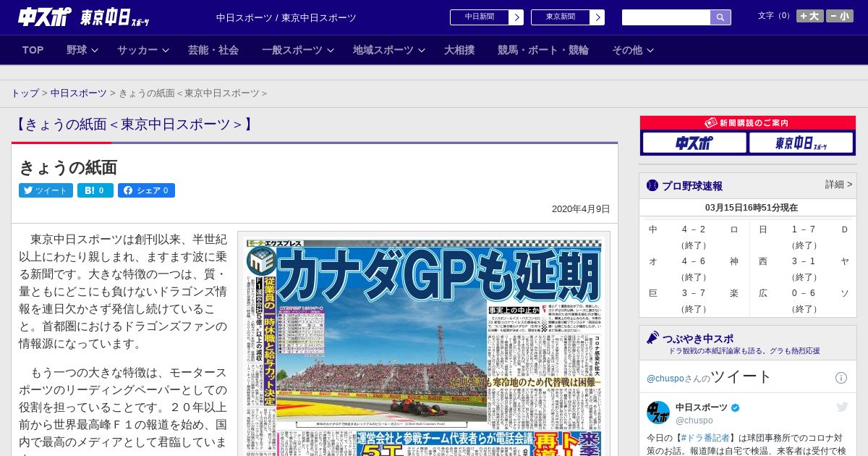Expand the 一般スポーツ dropdown chevron

pos(331,51)
